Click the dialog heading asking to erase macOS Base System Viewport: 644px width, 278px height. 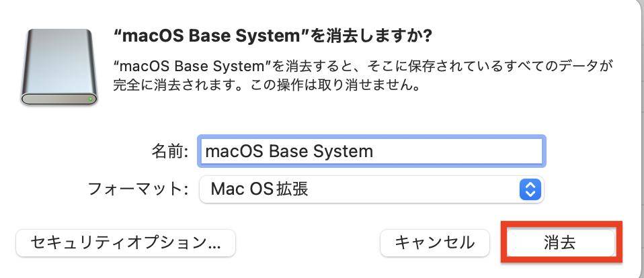[x=273, y=34]
